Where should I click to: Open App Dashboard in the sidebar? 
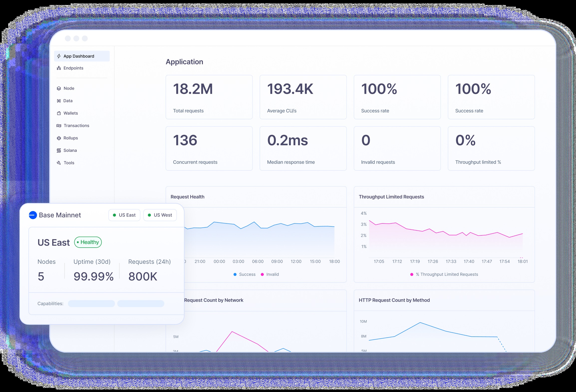point(82,56)
